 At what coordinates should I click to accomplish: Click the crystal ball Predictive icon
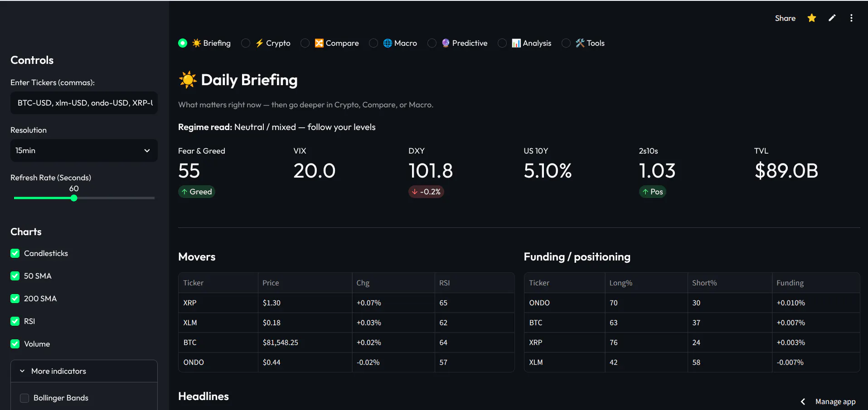[446, 43]
